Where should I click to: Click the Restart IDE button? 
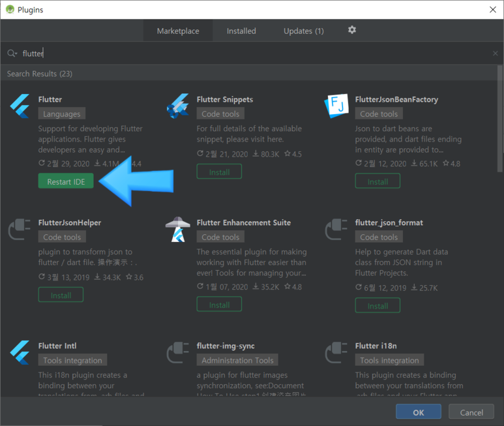[x=66, y=181]
